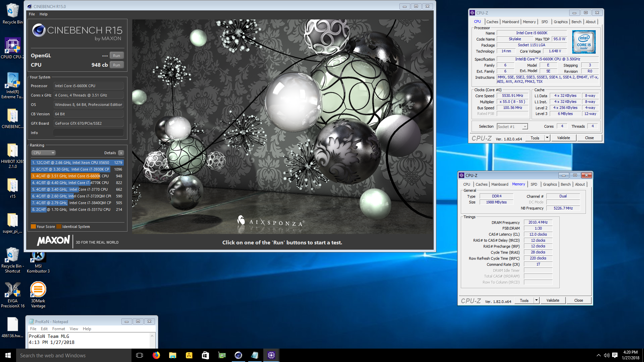Open the Socket #1 selection dropdown
The image size is (644, 362).
[x=512, y=126]
